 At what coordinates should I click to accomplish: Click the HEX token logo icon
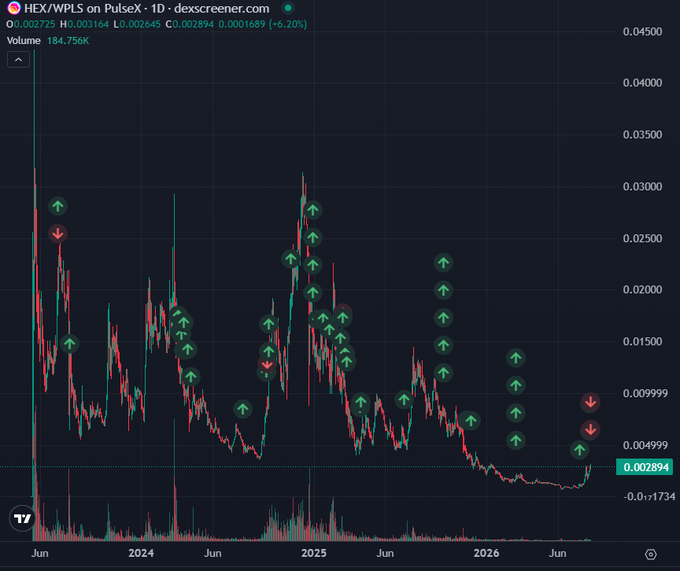point(14,8)
